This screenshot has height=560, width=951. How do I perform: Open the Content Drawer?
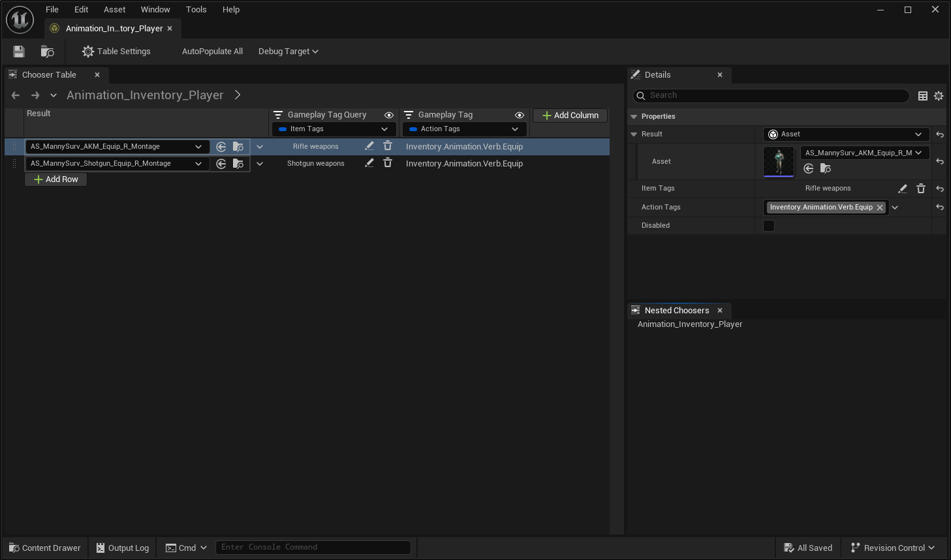coord(44,548)
